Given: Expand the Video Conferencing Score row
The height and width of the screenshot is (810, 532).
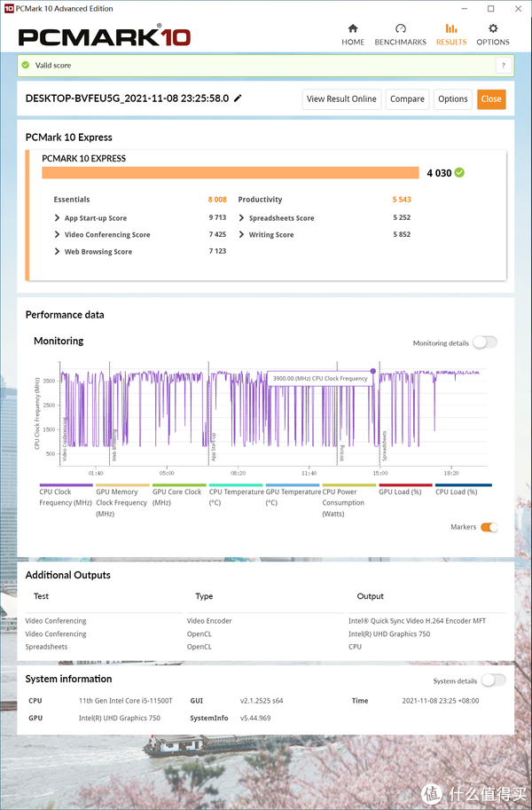Looking at the screenshot, I should pos(58,235).
